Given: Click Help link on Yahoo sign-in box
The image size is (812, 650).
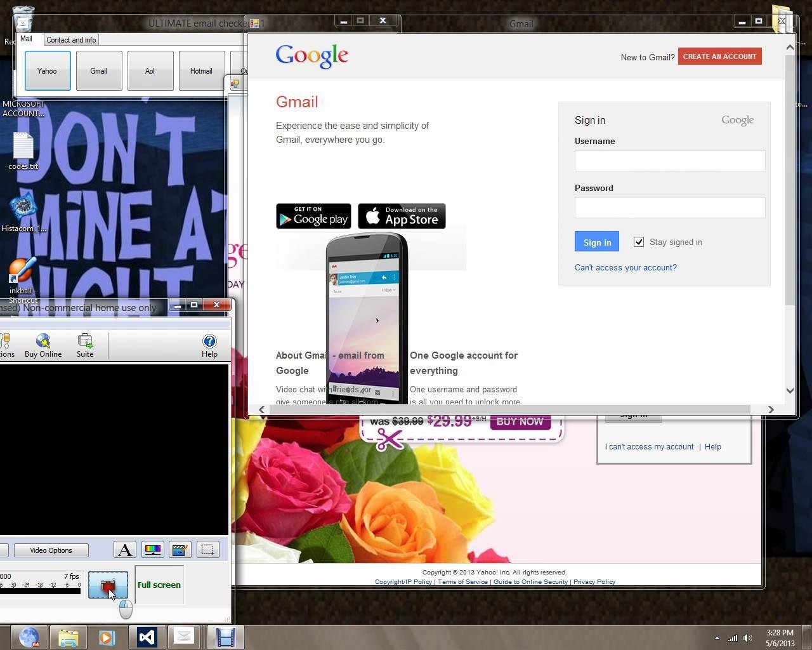Looking at the screenshot, I should tap(712, 447).
